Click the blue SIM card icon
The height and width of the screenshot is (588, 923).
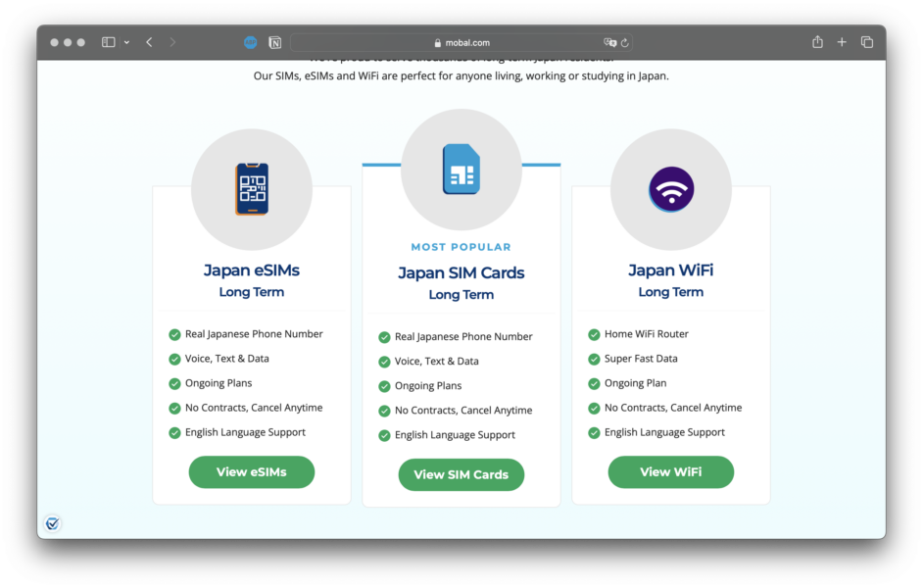(461, 169)
